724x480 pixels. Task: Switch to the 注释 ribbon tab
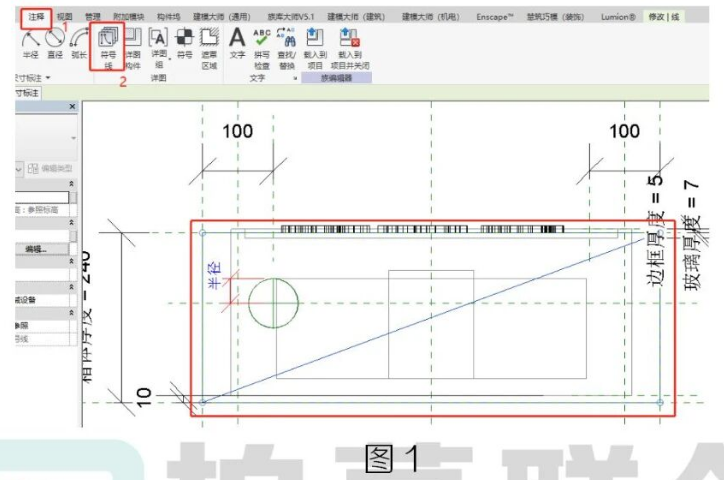pyautogui.click(x=36, y=17)
